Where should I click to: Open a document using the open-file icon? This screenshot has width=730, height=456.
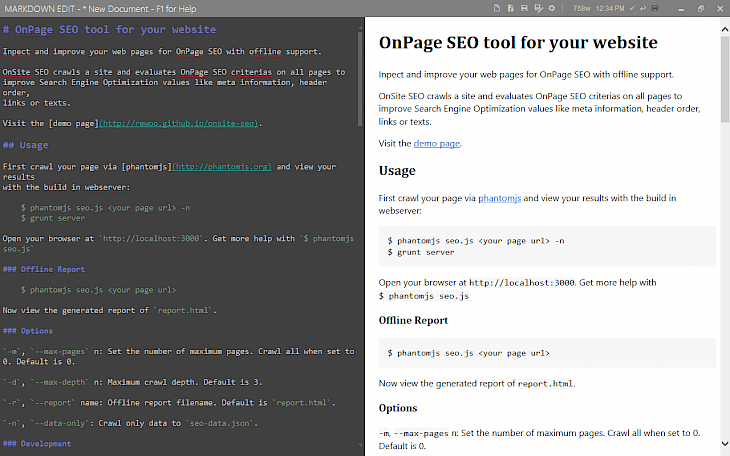pyautogui.click(x=511, y=8)
